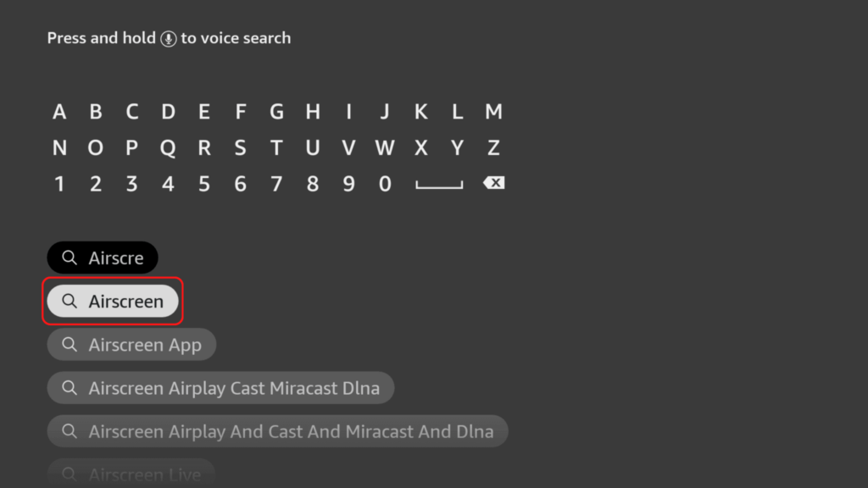Screen dimensions: 868x488
Task: Click magnifier icon of Airscreen Live suggestion
Action: click(x=70, y=474)
